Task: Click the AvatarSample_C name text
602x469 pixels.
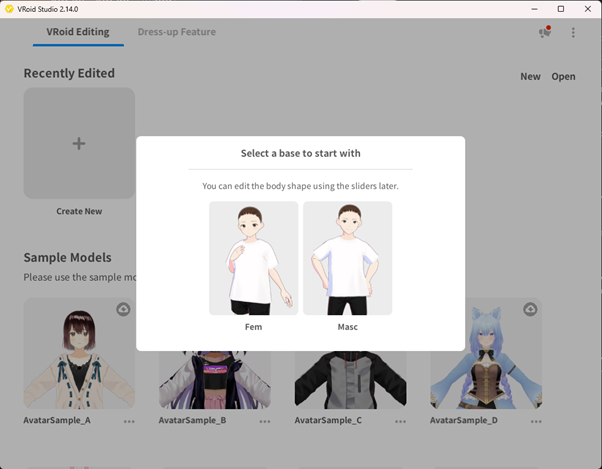Action: point(328,420)
